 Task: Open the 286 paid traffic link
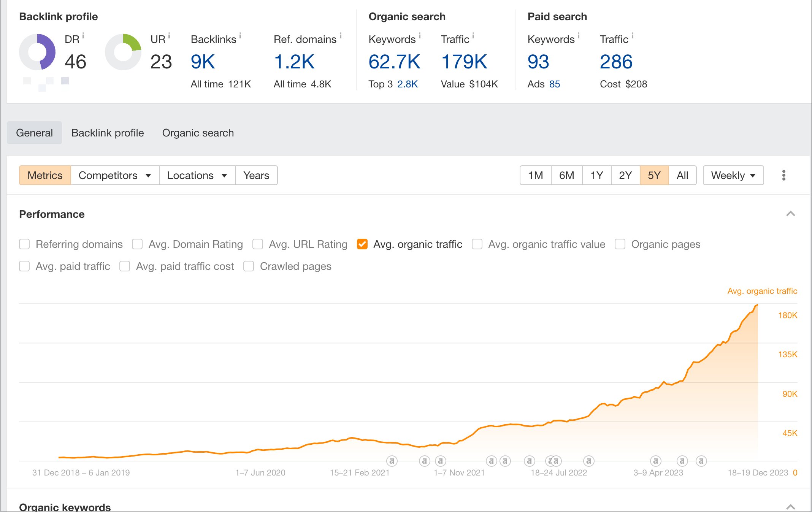(616, 62)
